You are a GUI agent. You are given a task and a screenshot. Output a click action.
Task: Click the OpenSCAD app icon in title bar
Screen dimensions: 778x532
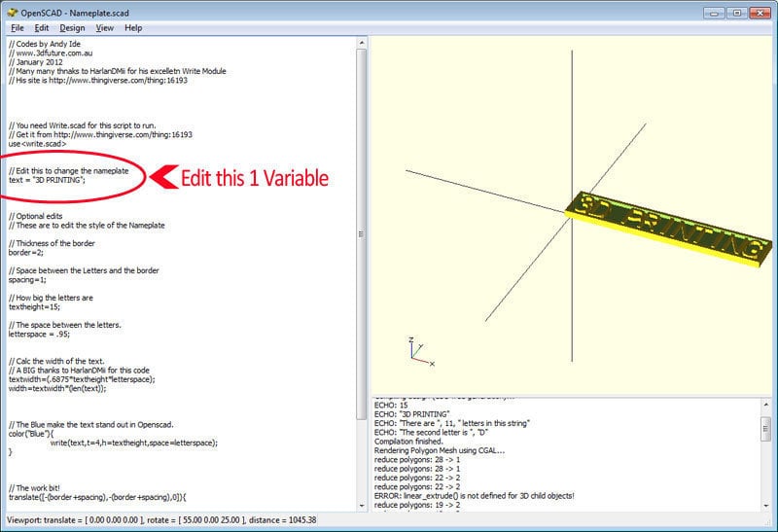pos(11,11)
